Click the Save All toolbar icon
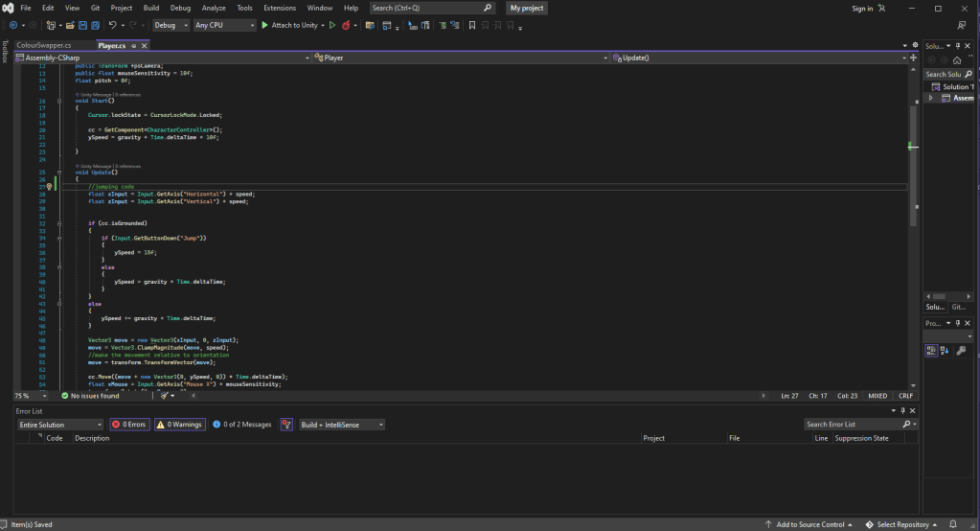Image resolution: width=980 pixels, height=531 pixels. 97,25
